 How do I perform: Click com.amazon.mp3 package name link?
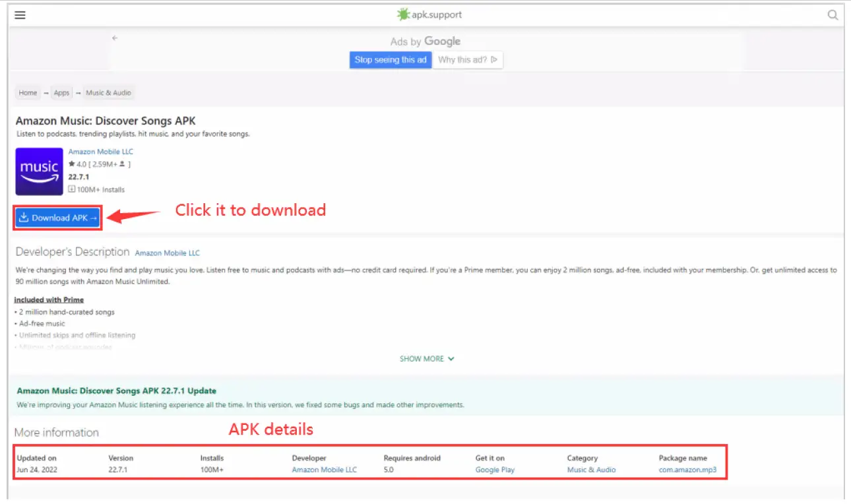[687, 470]
